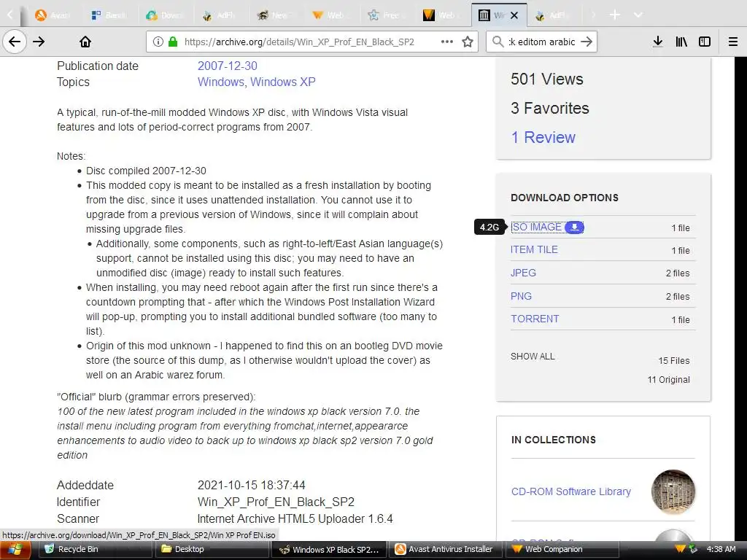Click the Windows Start button
The height and width of the screenshot is (560, 747).
(x=16, y=550)
